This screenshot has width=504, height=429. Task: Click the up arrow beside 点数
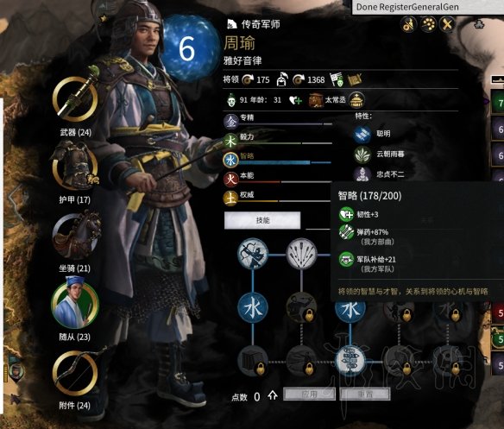273,395
